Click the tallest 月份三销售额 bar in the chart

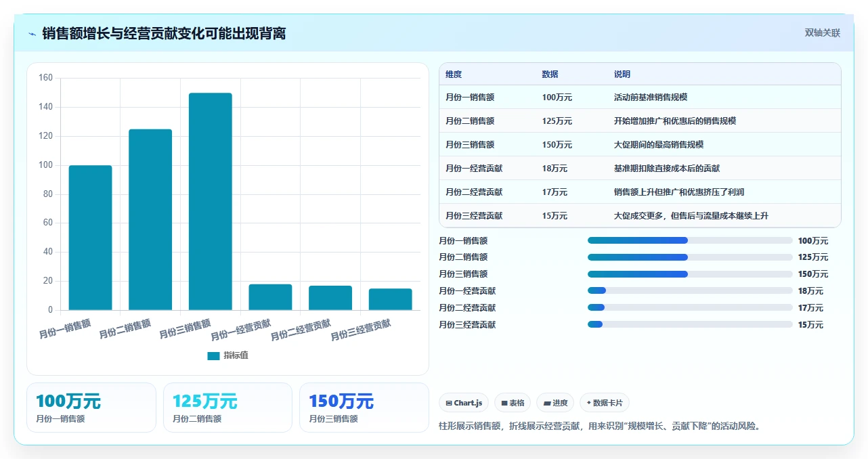211,201
